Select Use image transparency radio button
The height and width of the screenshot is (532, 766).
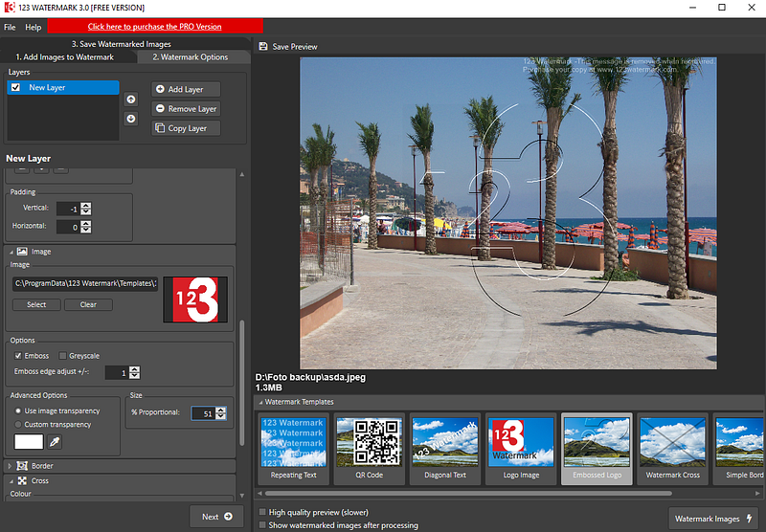click(x=18, y=410)
